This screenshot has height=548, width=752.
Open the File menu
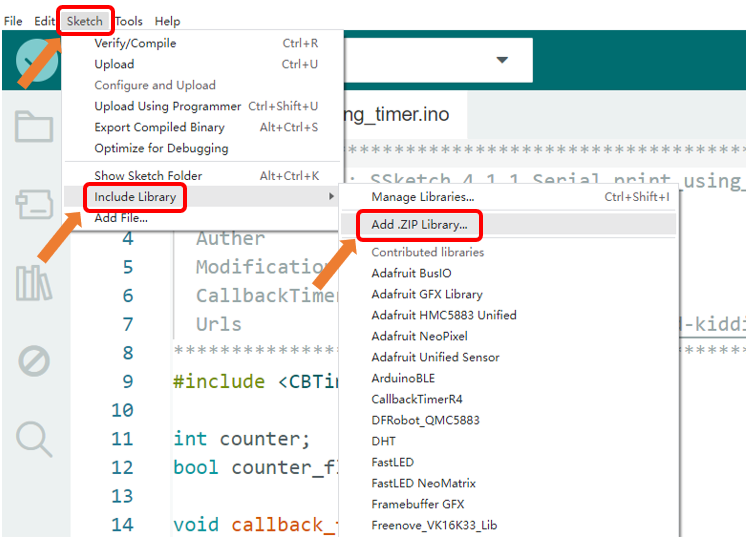pos(13,21)
